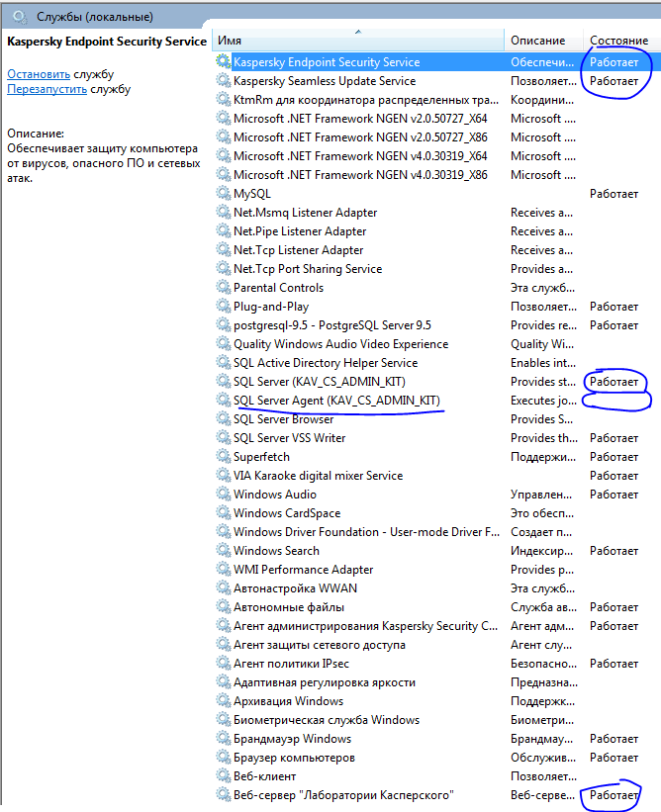Click the MySQL service gear icon
Screen dimensions: 661x812
click(x=224, y=193)
